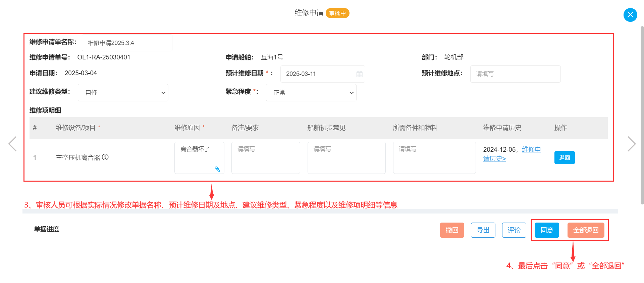Click equipment name 主空压机离合器

(78, 157)
